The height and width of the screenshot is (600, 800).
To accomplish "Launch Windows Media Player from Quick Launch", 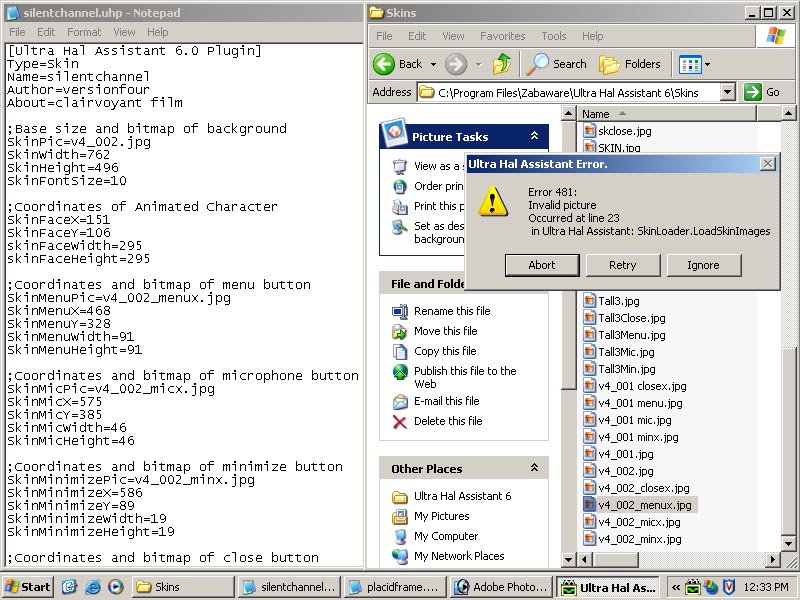I will pyautogui.click(x=115, y=587).
